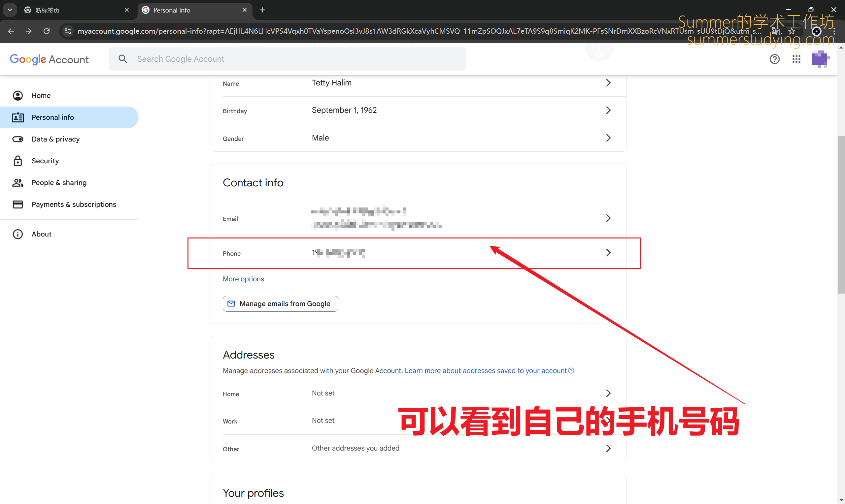The width and height of the screenshot is (845, 504).
Task: Click the Home menu item
Action: pos(41,95)
